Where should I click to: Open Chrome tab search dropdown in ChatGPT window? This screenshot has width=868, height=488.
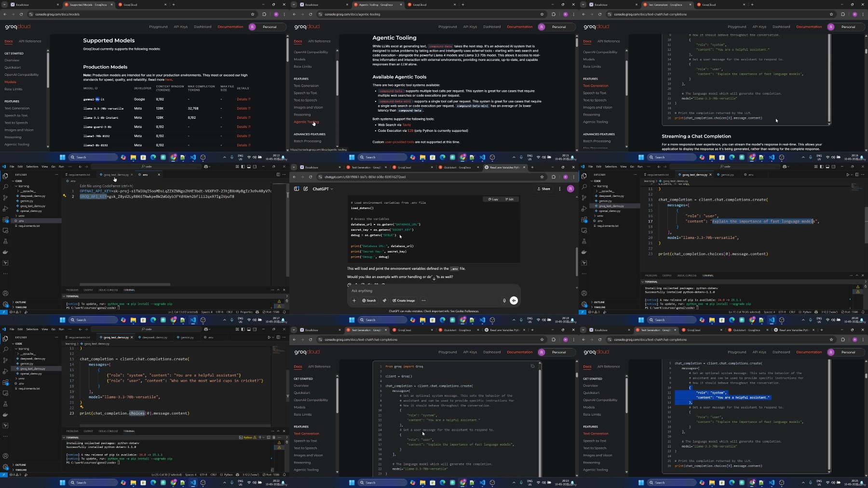[294, 167]
